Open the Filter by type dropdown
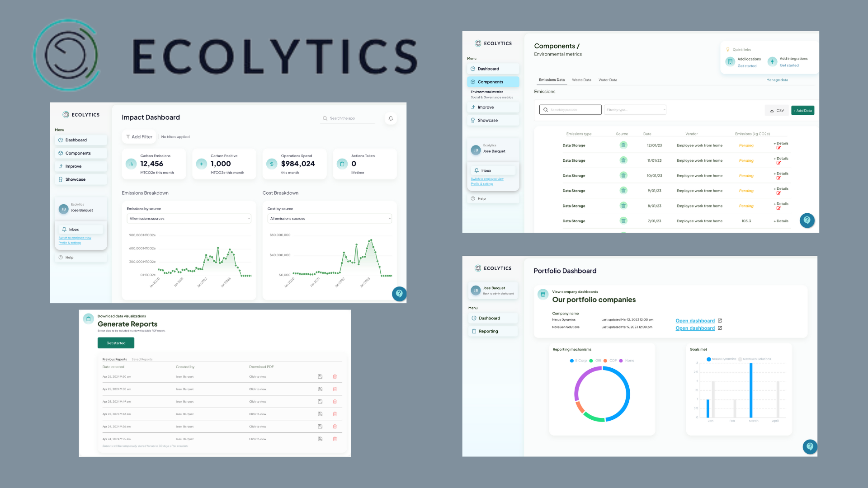The width and height of the screenshot is (868, 488). click(x=635, y=110)
